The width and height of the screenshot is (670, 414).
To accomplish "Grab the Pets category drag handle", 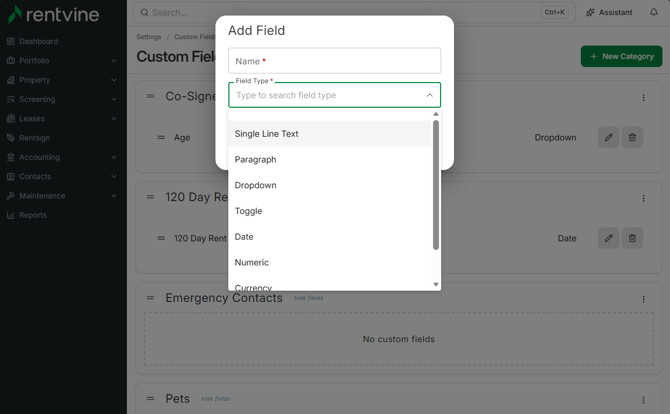I will click(150, 398).
